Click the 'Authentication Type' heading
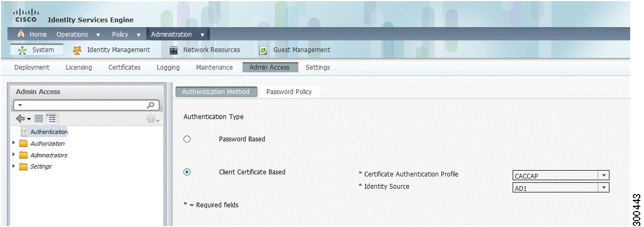Image resolution: width=644 pixels, height=227 pixels. click(x=213, y=117)
